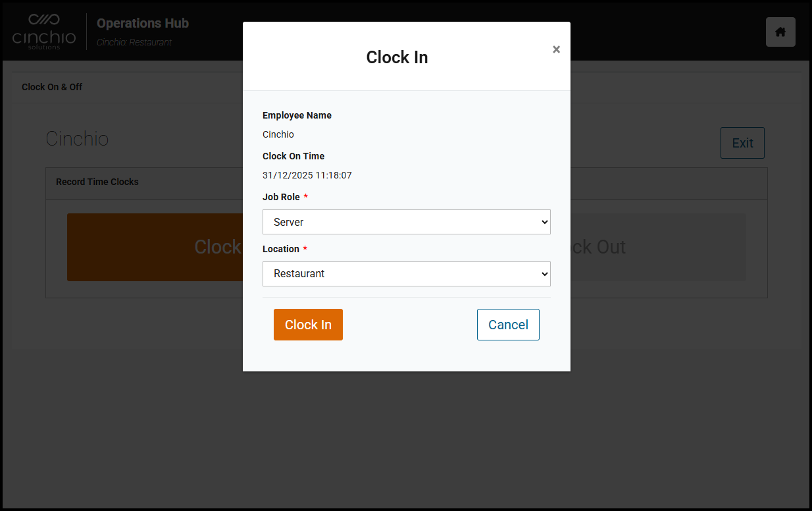Click the Location field label

[281, 249]
